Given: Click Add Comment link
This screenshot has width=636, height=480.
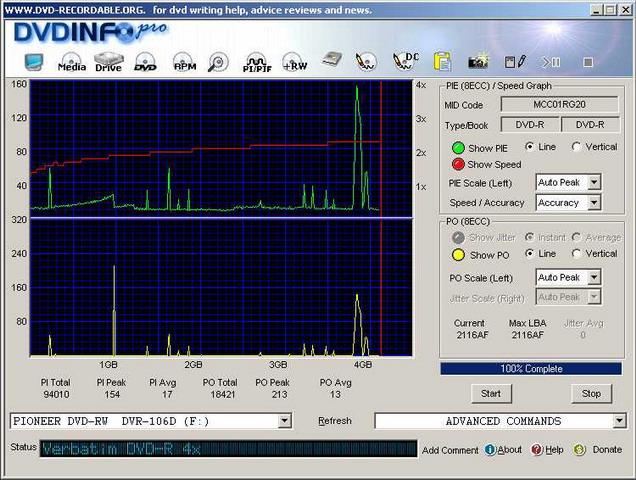Looking at the screenshot, I should [450, 450].
